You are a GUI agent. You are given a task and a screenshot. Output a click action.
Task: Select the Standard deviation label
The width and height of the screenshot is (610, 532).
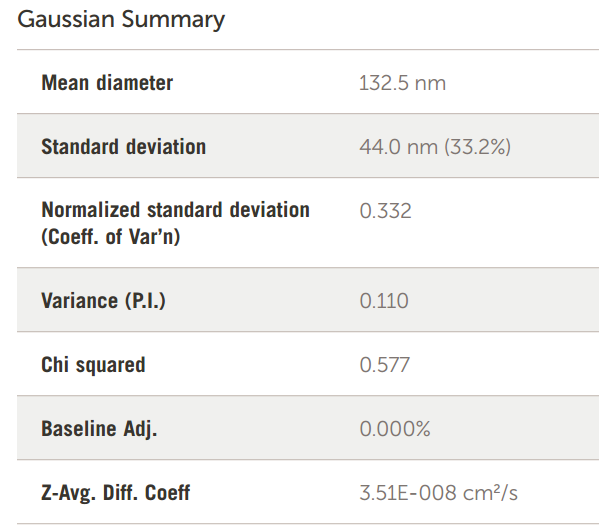(x=123, y=146)
